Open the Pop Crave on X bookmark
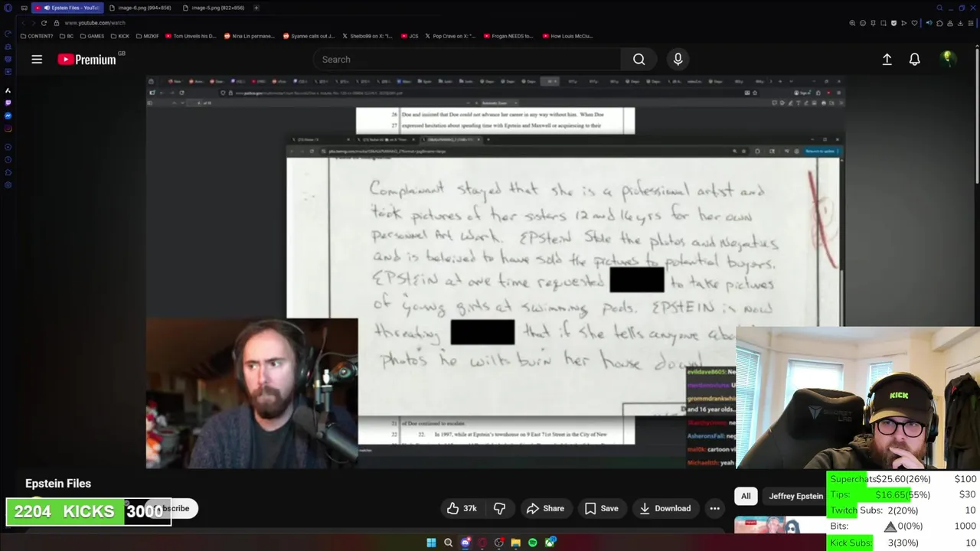Image resolution: width=980 pixels, height=551 pixels. tap(450, 36)
